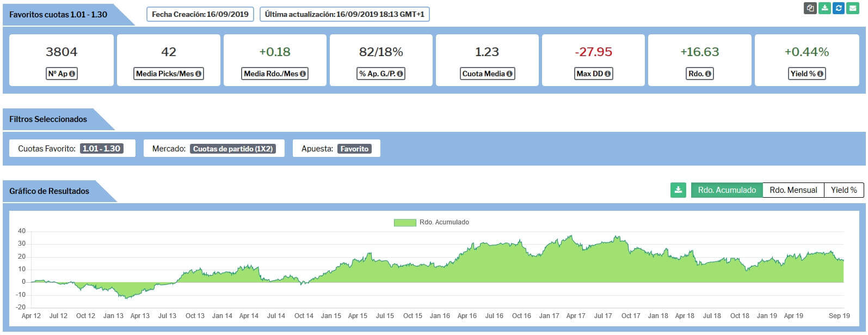
Task: Switch to the Yield % chart tab
Action: pyautogui.click(x=844, y=190)
